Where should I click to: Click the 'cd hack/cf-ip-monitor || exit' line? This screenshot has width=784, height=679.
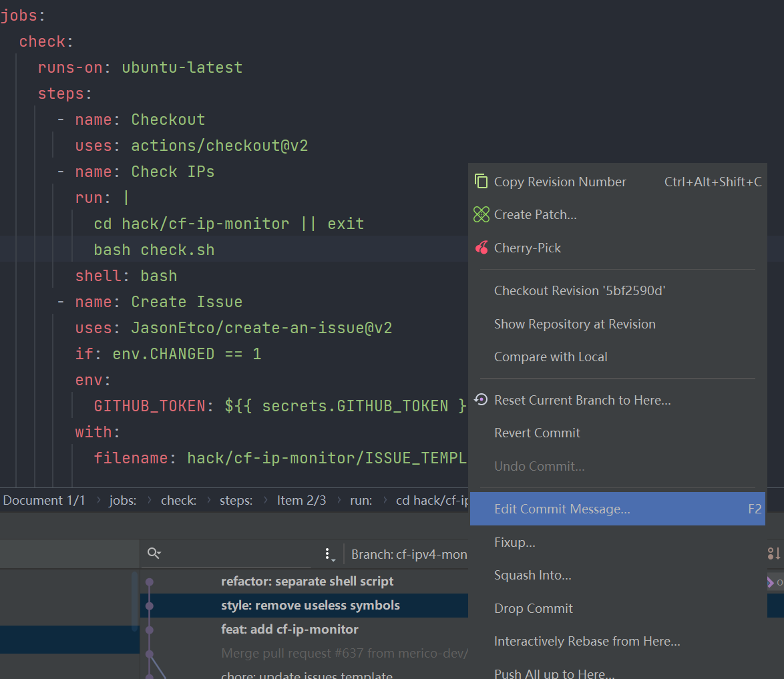click(229, 224)
